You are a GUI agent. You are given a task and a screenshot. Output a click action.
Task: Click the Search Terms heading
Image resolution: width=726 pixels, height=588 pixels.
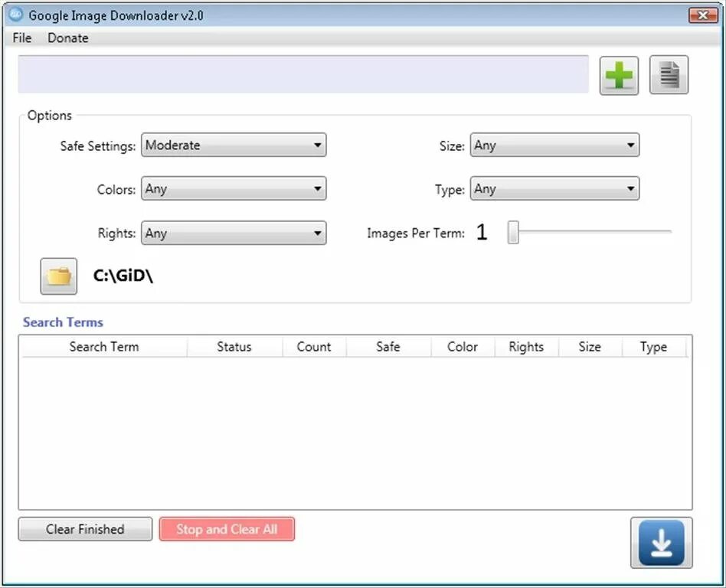[63, 322]
